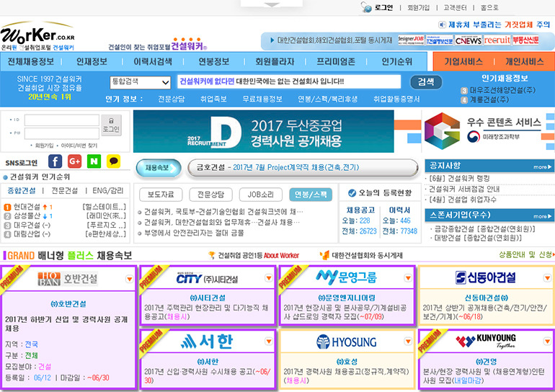Click the globe login icon in the top bar
Screen dimensions: 555x392
click(x=366, y=7)
